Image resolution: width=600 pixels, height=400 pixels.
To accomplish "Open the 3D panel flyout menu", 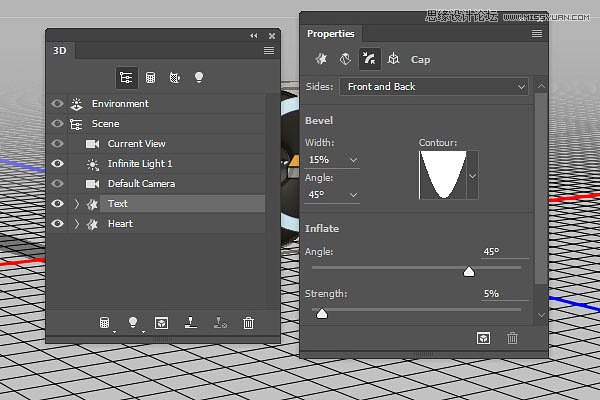I will (x=269, y=51).
